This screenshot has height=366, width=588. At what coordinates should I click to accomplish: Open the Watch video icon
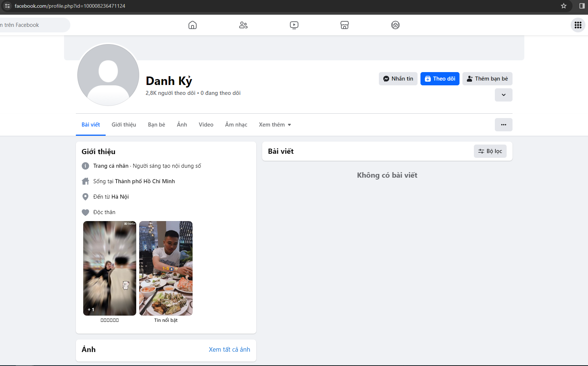(294, 25)
